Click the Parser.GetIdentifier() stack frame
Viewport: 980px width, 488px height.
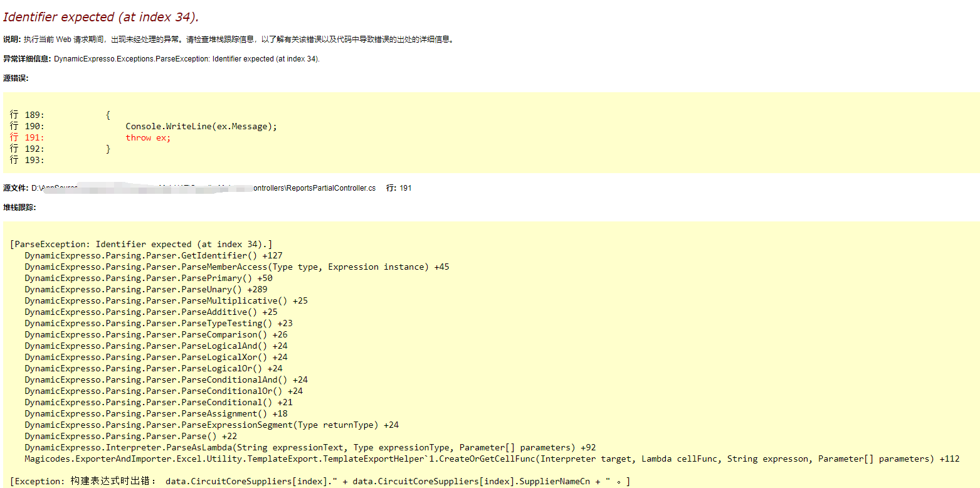(152, 255)
